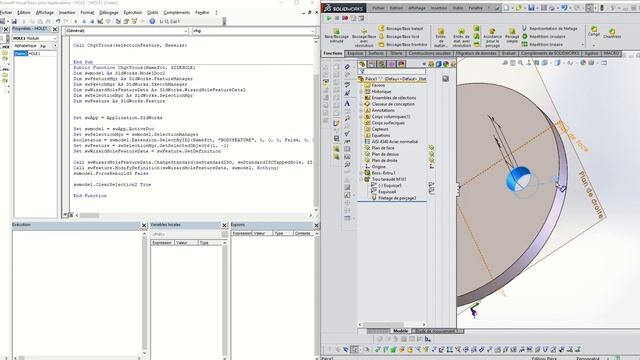Select Enlèv. de matière extrudé tool

pos(441,37)
